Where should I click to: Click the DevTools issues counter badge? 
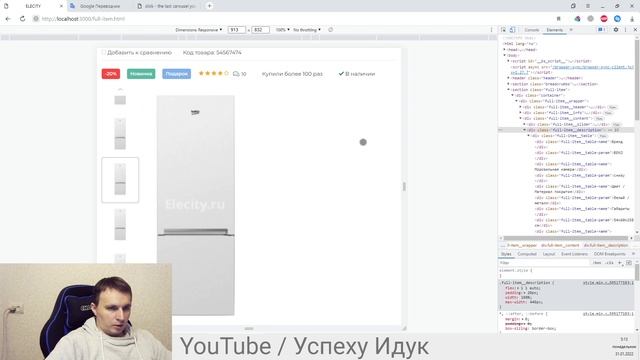[601, 30]
